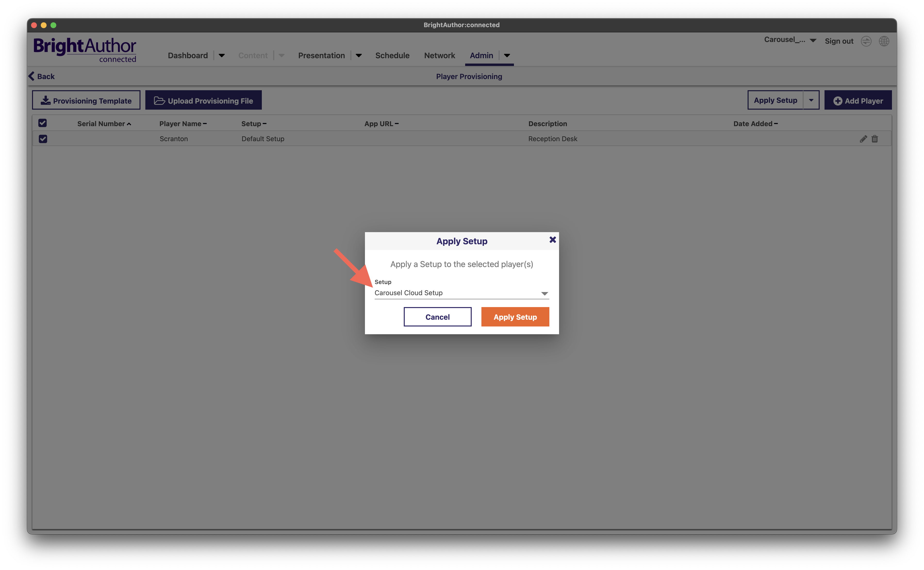Viewport: 924px width, 570px height.
Task: Click the Add Player button
Action: (x=858, y=100)
